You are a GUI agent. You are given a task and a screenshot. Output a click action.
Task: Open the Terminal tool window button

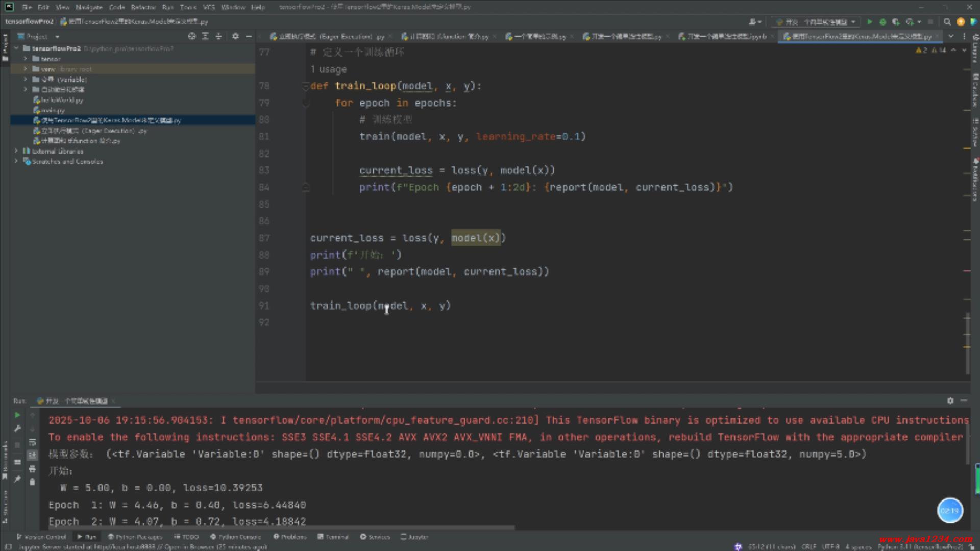pos(333,537)
